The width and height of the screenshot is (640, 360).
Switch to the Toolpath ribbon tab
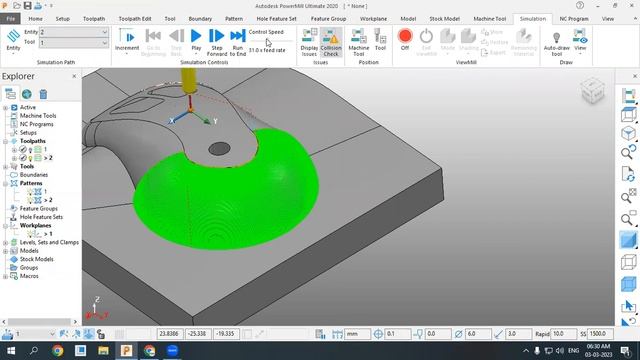[94, 19]
